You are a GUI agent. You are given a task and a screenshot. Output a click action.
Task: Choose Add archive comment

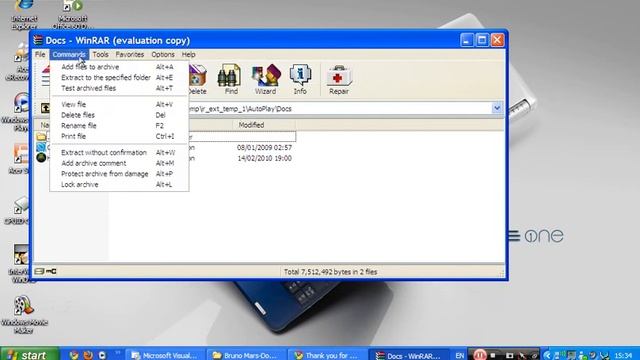[119, 163]
